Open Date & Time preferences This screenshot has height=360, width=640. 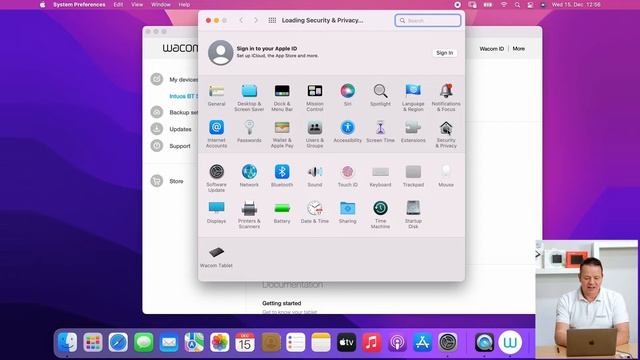[x=315, y=212]
